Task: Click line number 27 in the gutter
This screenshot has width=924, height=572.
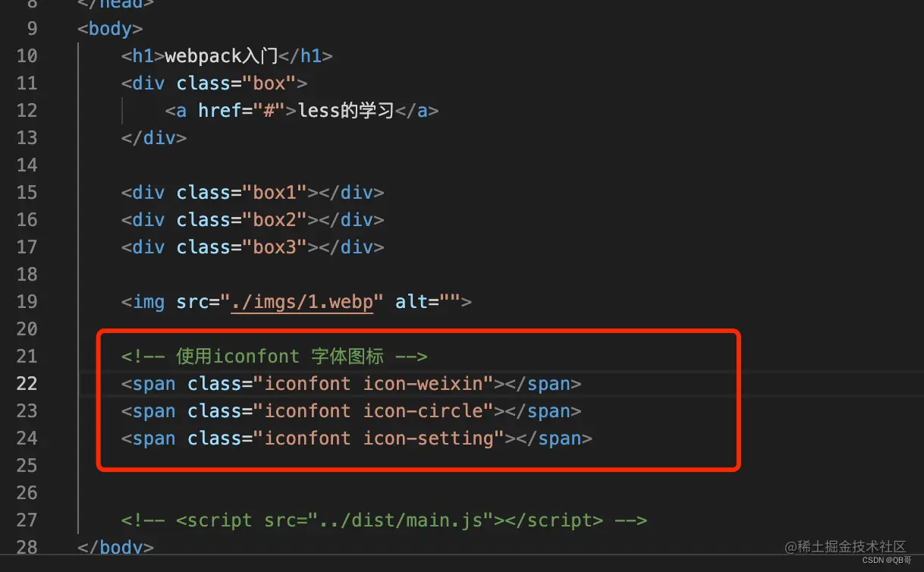Action: point(27,520)
